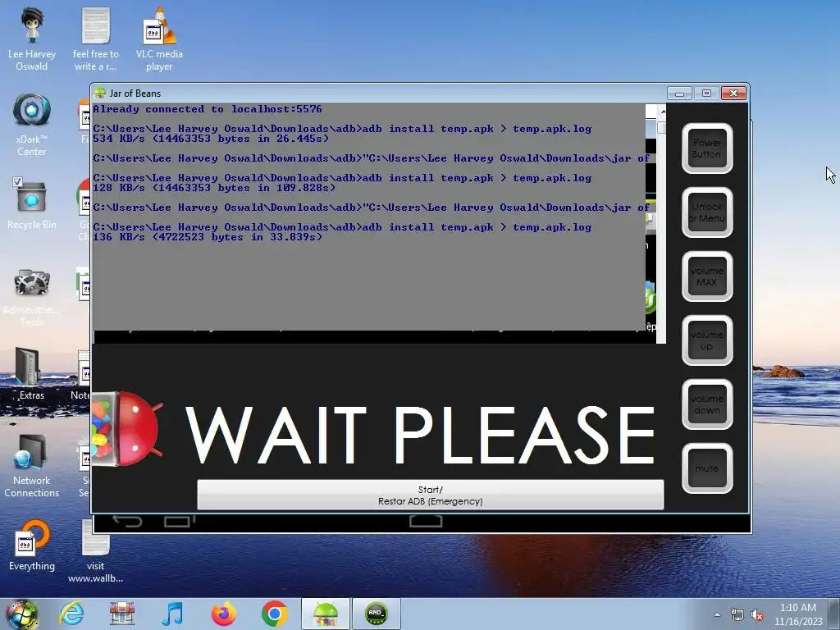Click the '128 KB/s (14463353 bytes' line

coord(214,188)
